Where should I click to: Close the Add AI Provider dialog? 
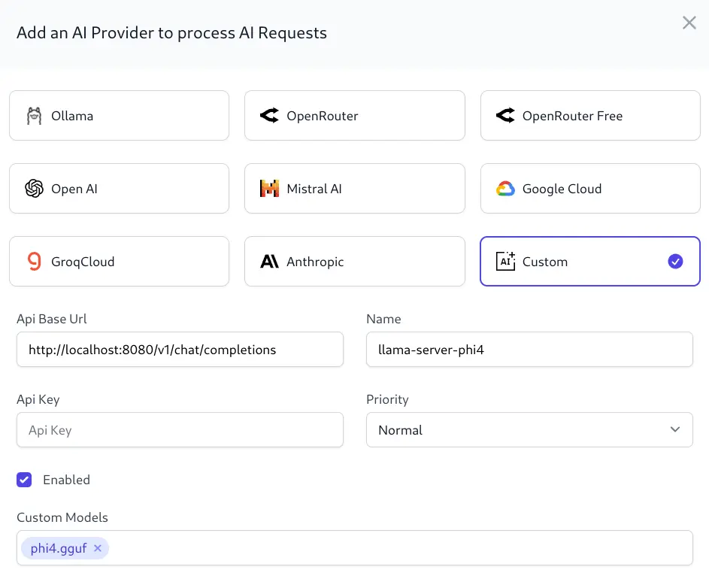point(689,23)
